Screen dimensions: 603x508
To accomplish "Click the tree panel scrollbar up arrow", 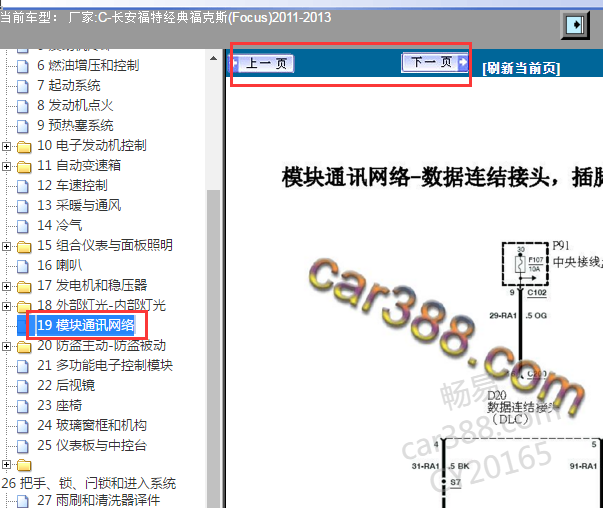I will click(x=213, y=58).
